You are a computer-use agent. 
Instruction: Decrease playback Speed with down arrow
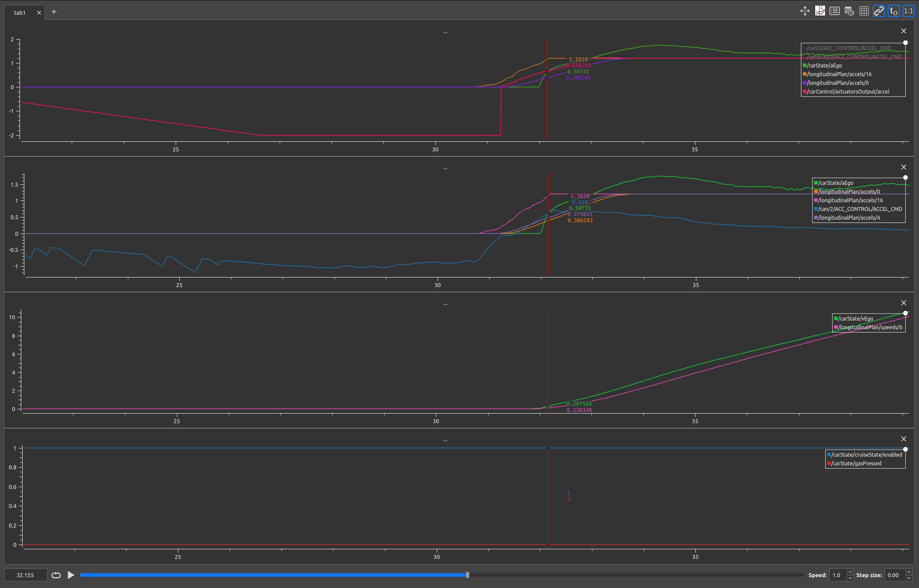(850, 578)
